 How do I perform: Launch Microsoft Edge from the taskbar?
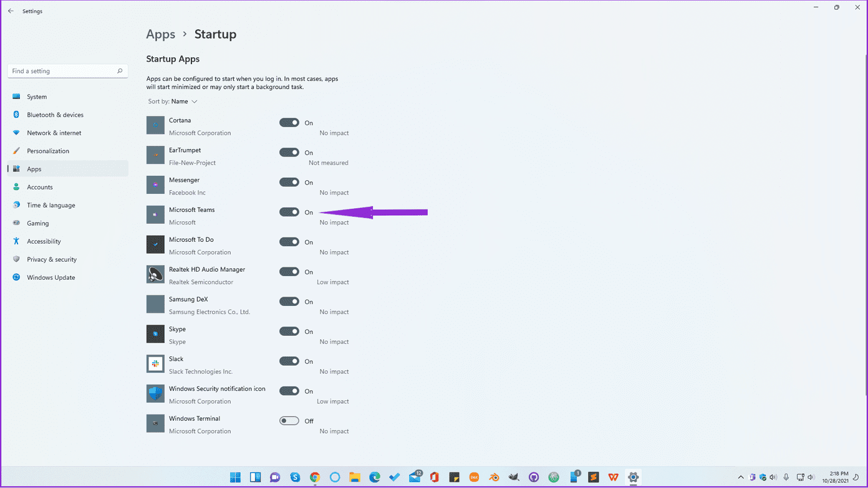375,477
